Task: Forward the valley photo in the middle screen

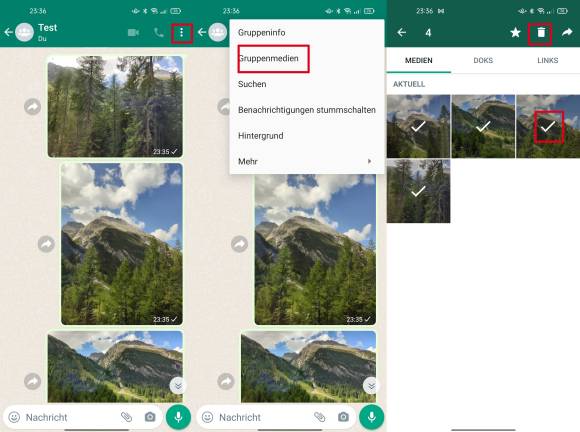Action: tap(226, 381)
